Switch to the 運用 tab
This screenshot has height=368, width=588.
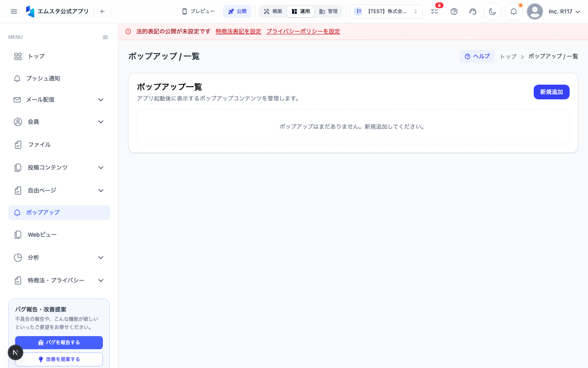click(x=301, y=11)
